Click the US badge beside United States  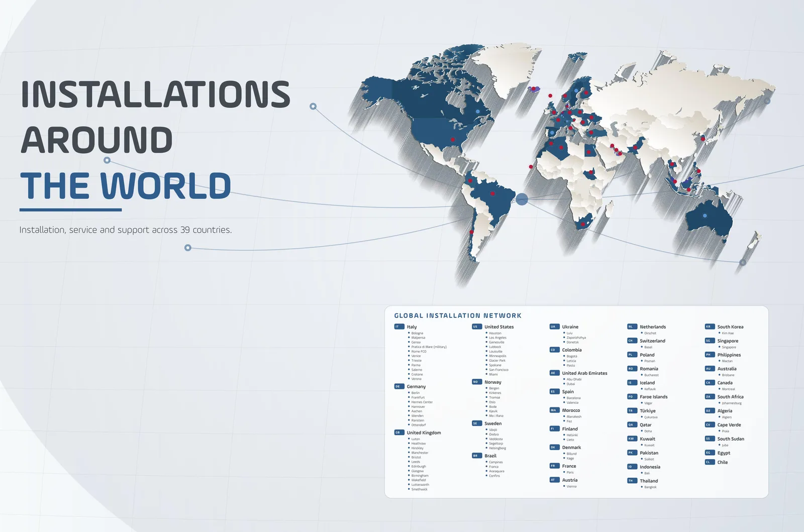pyautogui.click(x=477, y=327)
